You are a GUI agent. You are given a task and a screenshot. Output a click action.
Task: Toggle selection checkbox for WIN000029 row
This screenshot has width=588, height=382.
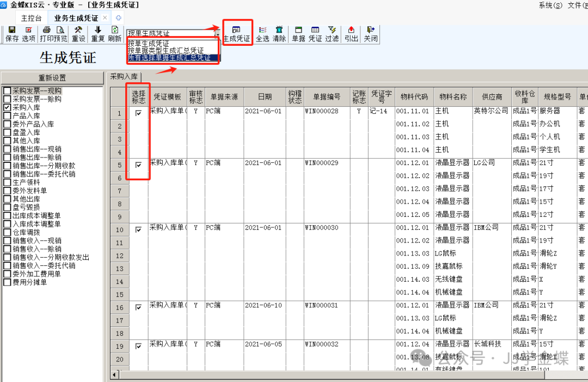(x=138, y=165)
